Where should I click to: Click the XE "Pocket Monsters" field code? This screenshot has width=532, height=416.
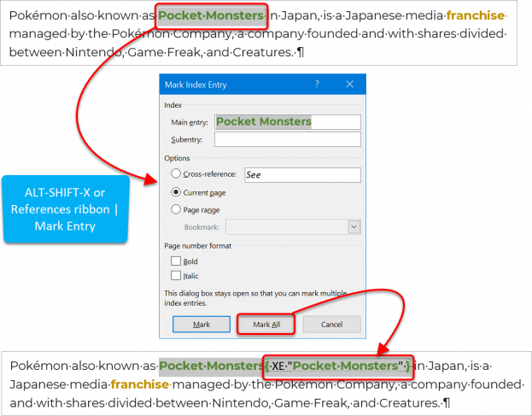point(338,366)
